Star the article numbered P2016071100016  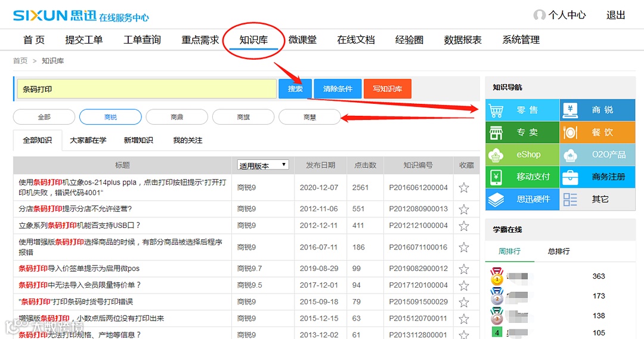(464, 247)
